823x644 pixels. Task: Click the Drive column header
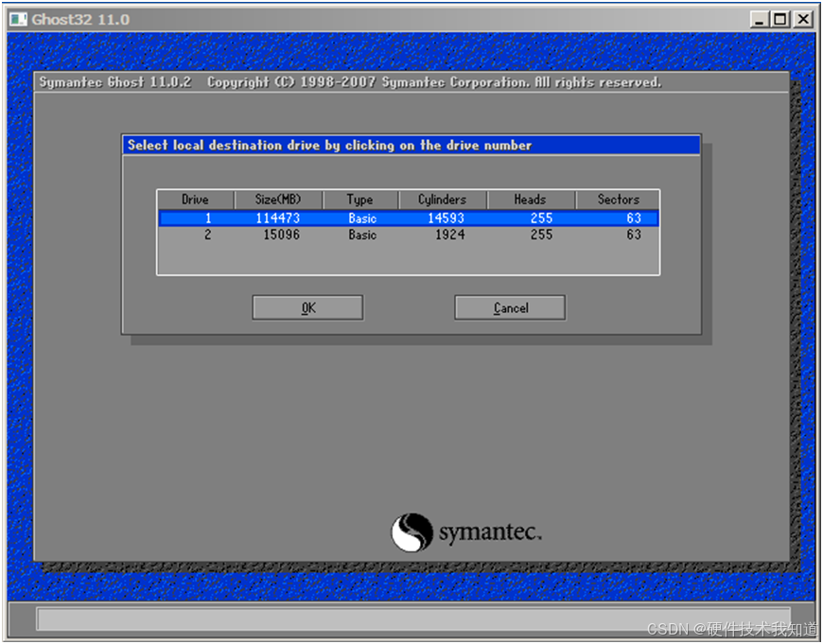coord(195,200)
